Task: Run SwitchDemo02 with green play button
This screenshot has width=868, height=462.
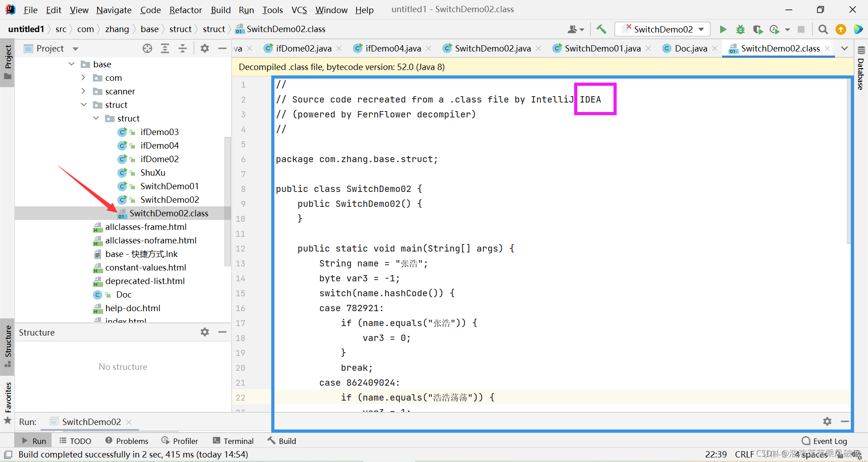Action: (723, 29)
